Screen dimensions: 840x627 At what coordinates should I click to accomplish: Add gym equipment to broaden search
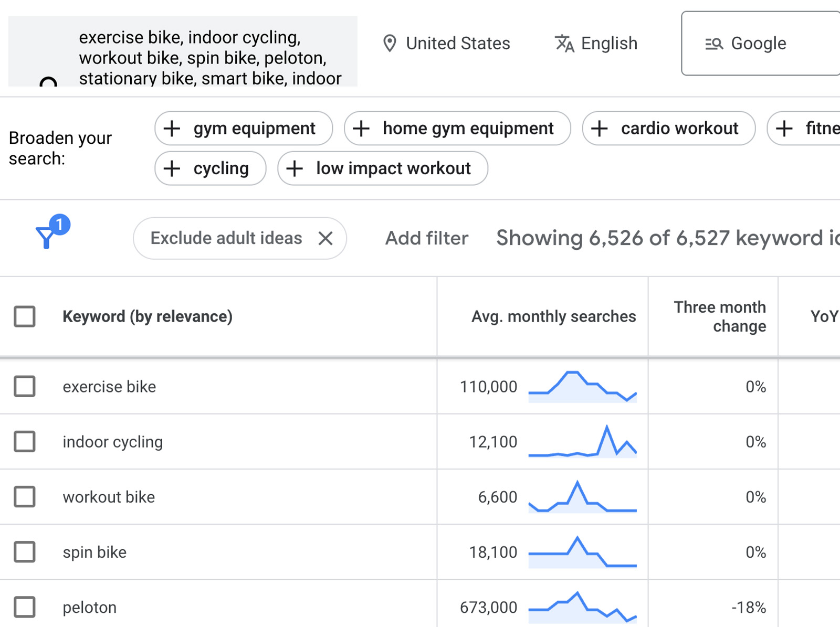click(244, 128)
